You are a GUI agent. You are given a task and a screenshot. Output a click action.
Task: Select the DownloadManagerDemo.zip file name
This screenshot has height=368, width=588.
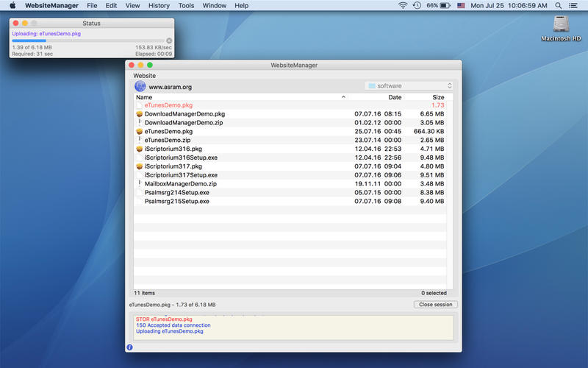[184, 123]
